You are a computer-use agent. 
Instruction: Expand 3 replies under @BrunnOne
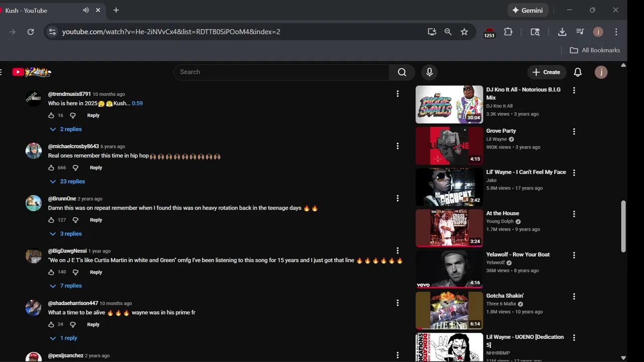(x=65, y=234)
